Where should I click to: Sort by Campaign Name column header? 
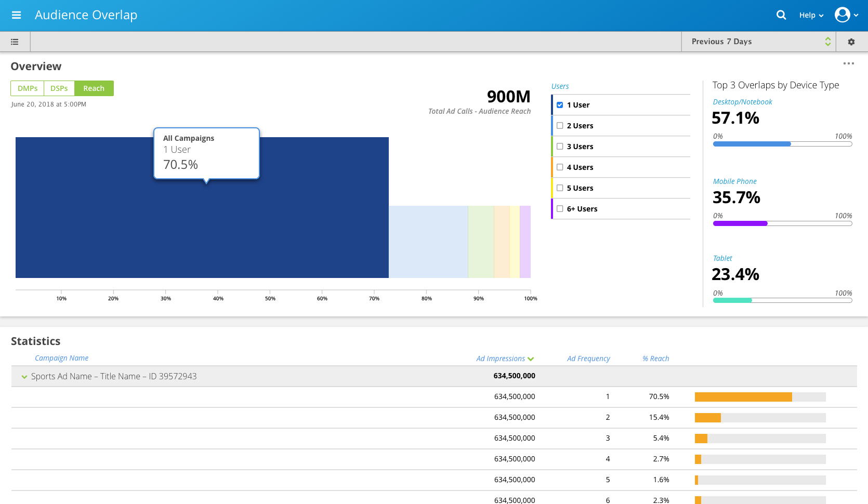[61, 358]
